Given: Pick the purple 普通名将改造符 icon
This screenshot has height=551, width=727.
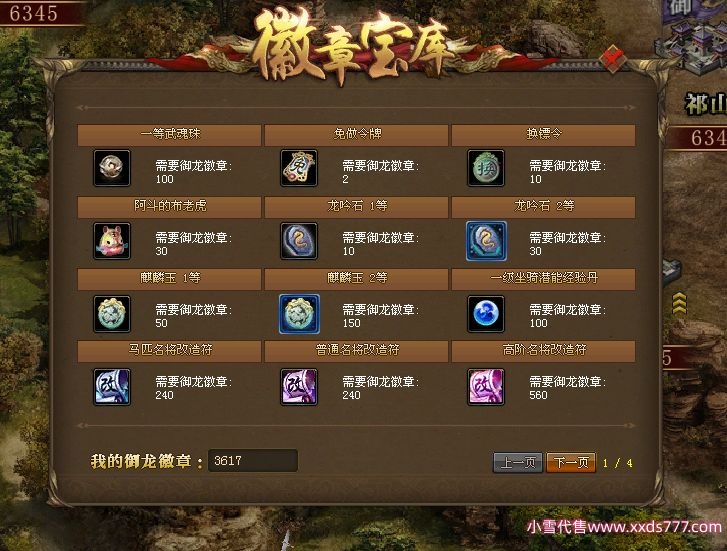Looking at the screenshot, I should [299, 387].
